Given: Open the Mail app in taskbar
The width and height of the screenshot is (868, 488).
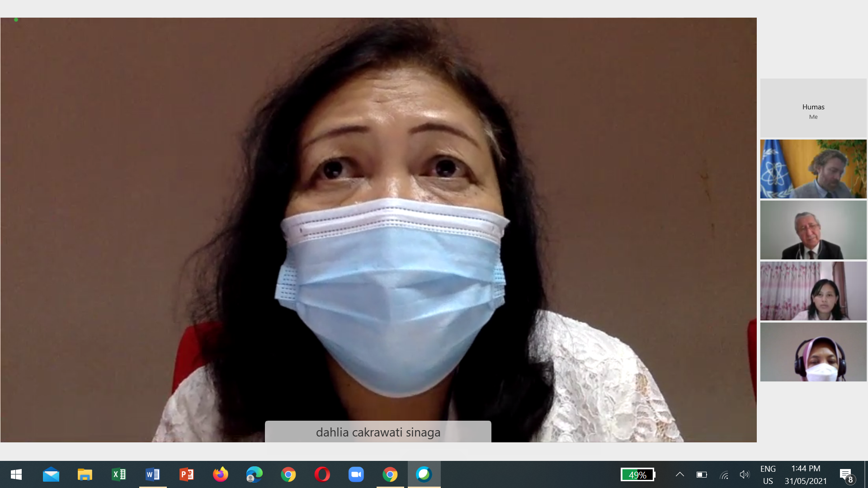Looking at the screenshot, I should pyautogui.click(x=51, y=474).
